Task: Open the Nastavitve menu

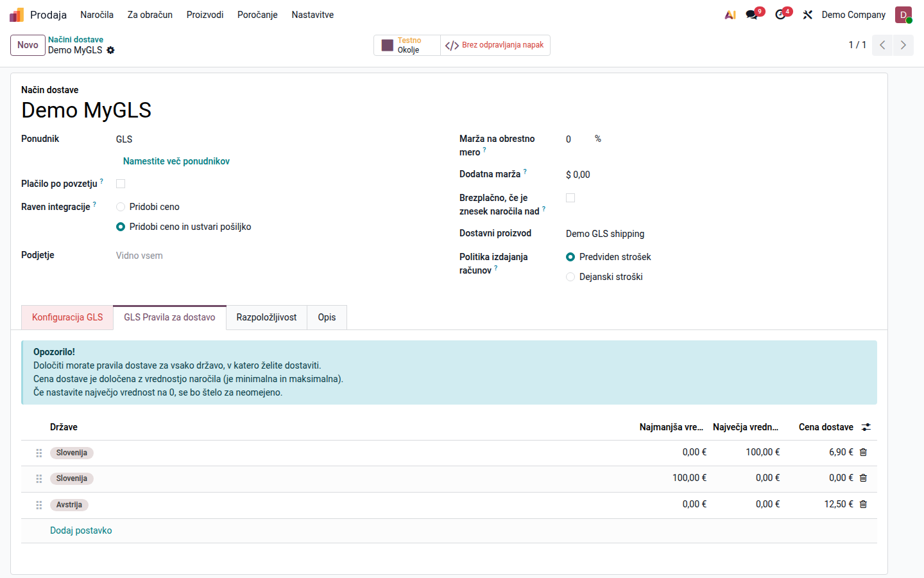Action: pos(312,15)
